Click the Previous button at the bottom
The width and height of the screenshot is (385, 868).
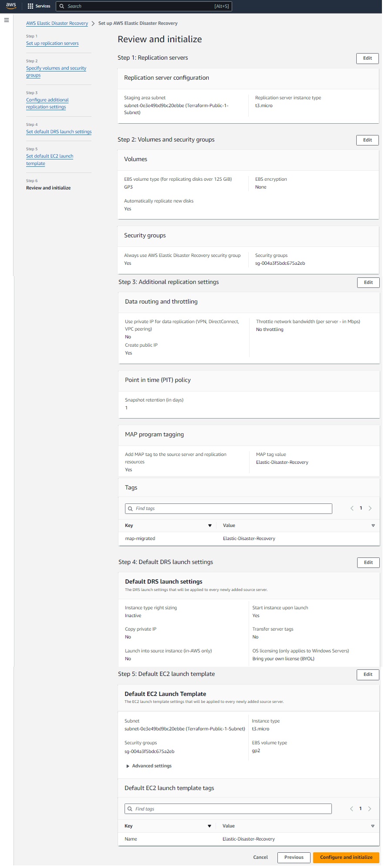click(x=294, y=857)
